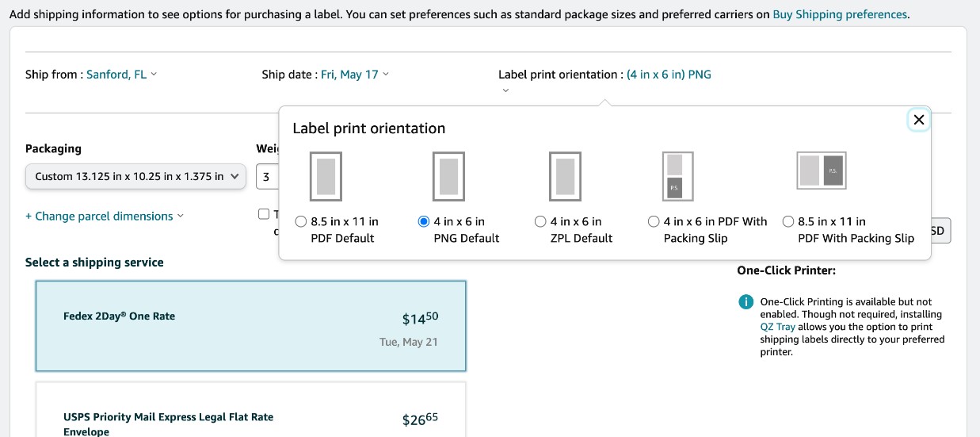Select 4 in x 6 in ZPL Default

tap(540, 222)
